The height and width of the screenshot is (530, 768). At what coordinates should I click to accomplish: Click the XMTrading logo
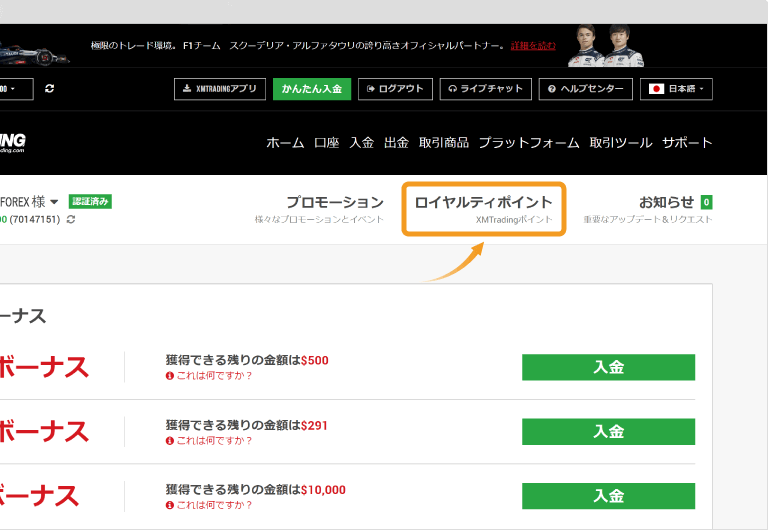(13, 143)
